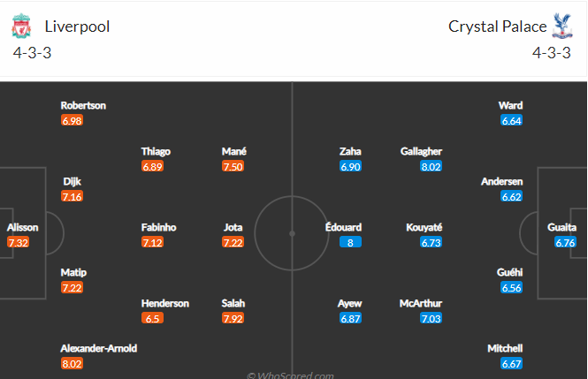
Task: Open the Liverpool team name link
Action: point(77,27)
